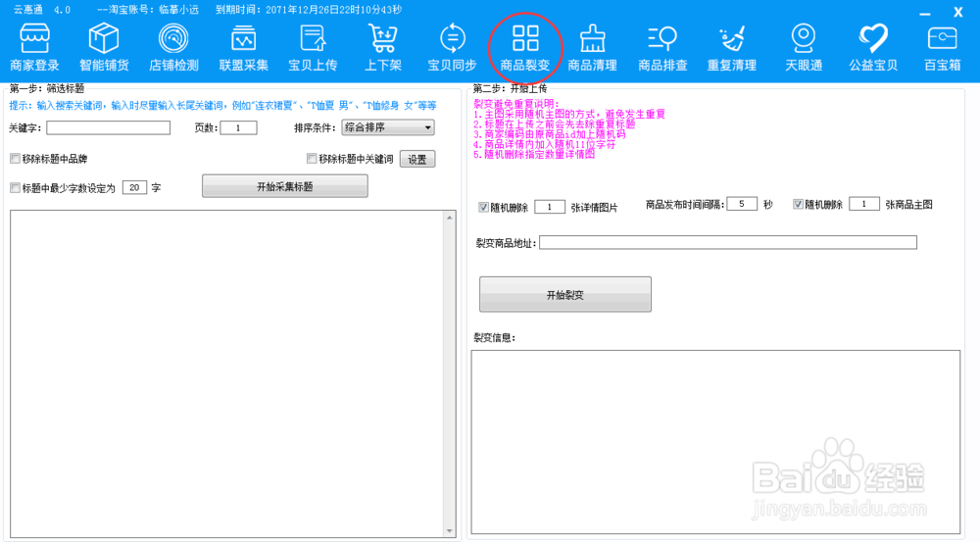Click the 商品发布时间间隔 seconds field

742,204
